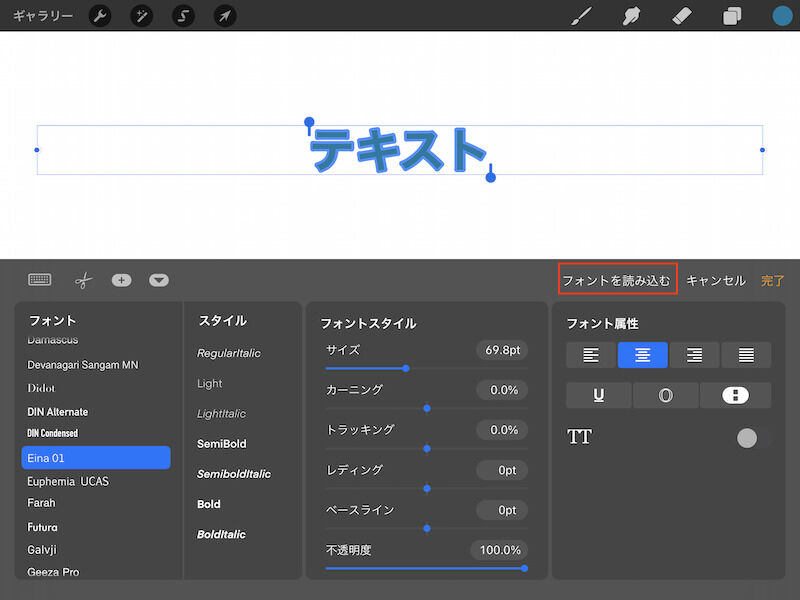Toggle the TT all-caps switch
Image resolution: width=800 pixels, height=600 pixels.
click(x=754, y=438)
